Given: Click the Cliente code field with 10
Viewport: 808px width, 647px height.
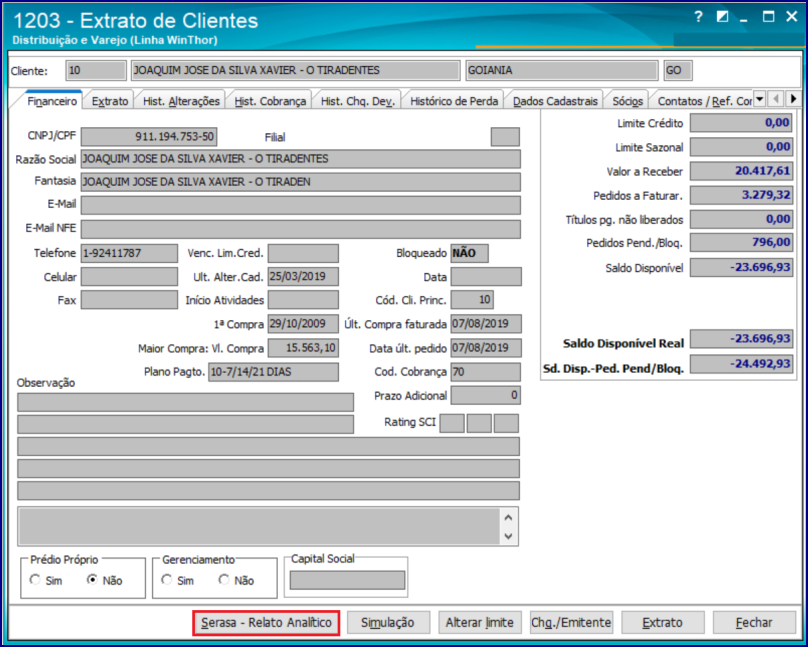Looking at the screenshot, I should pos(96,71).
